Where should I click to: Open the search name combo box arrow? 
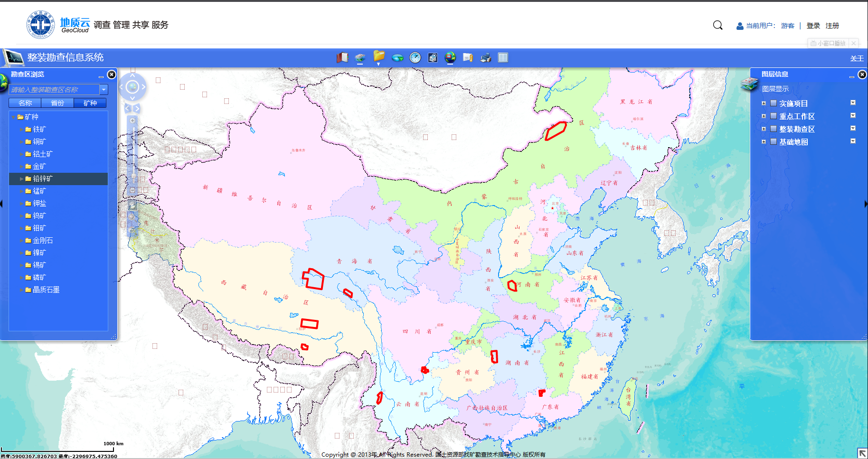pyautogui.click(x=104, y=89)
